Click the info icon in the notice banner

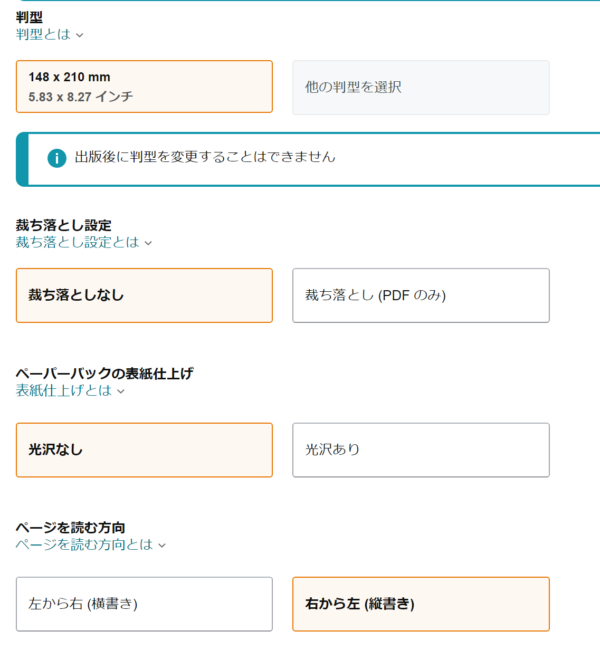pos(57,158)
